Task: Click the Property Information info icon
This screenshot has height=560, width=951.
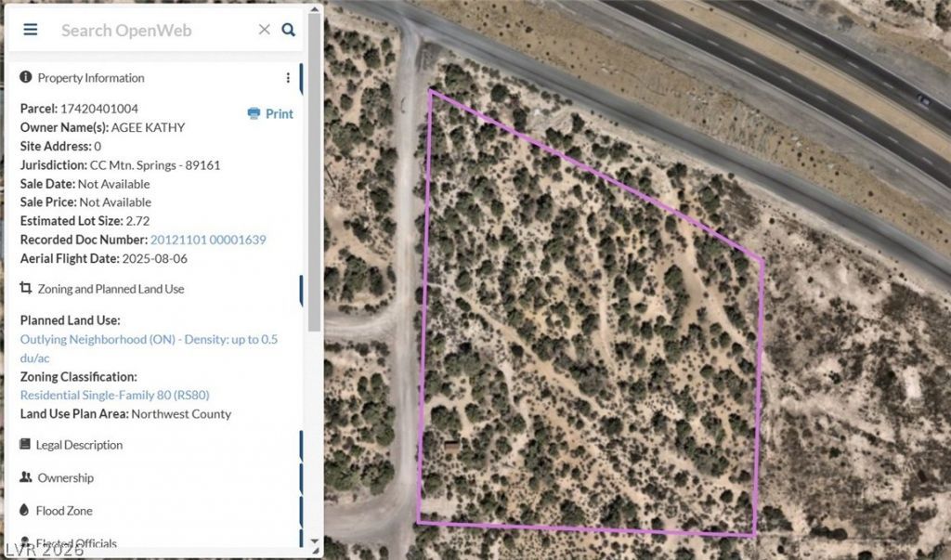Action: click(x=25, y=77)
